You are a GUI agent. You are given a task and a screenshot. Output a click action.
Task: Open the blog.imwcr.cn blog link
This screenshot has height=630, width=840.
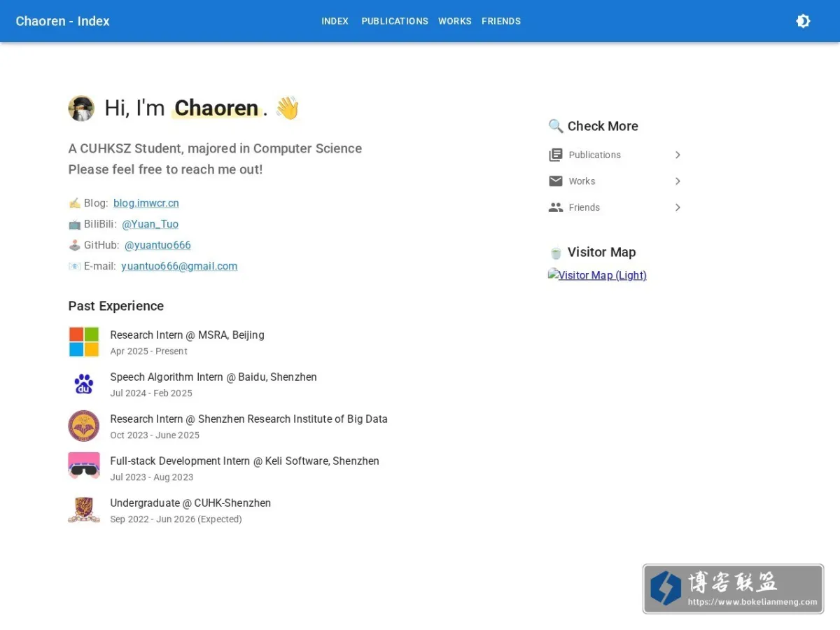coord(146,203)
